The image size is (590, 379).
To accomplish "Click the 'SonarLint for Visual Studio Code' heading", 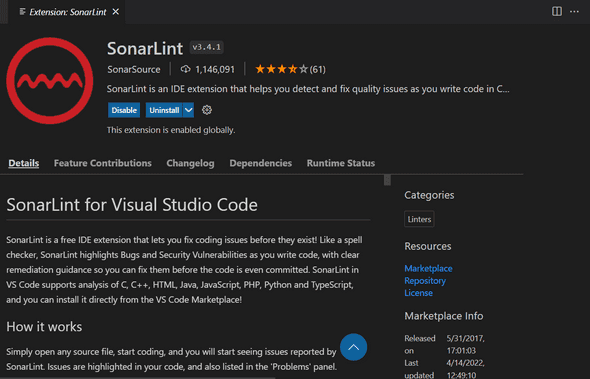I will [132, 205].
